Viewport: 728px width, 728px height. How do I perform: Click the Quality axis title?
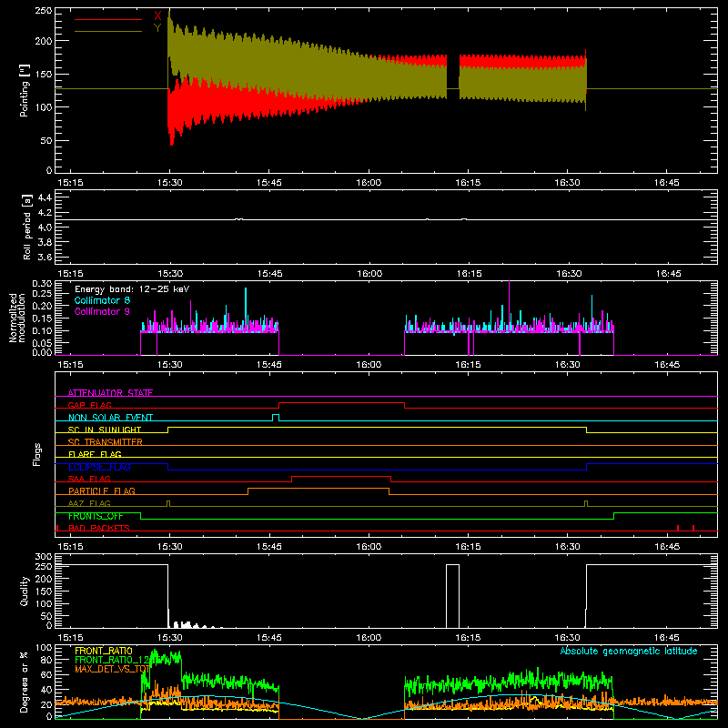point(25,591)
